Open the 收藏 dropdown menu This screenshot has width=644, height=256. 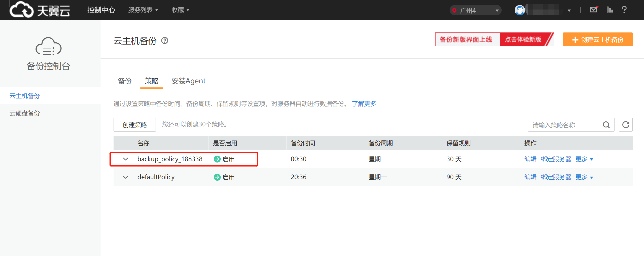180,10
